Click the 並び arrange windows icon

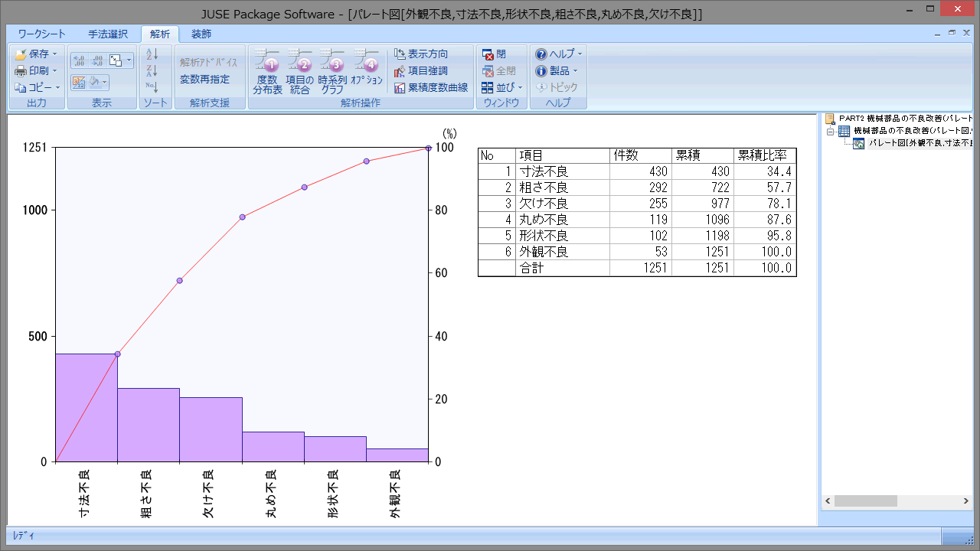(488, 88)
